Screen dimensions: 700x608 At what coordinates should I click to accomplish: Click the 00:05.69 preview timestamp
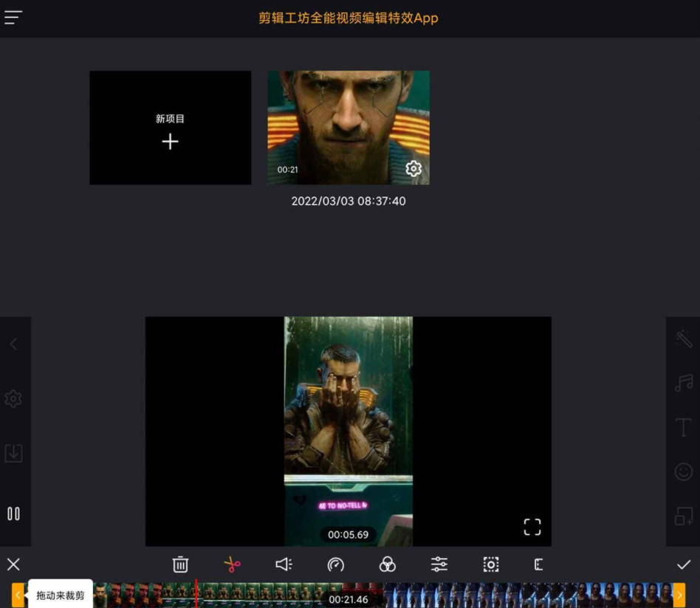[349, 534]
